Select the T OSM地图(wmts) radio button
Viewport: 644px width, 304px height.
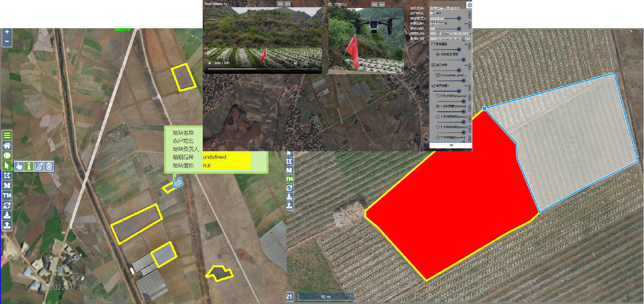point(438,137)
